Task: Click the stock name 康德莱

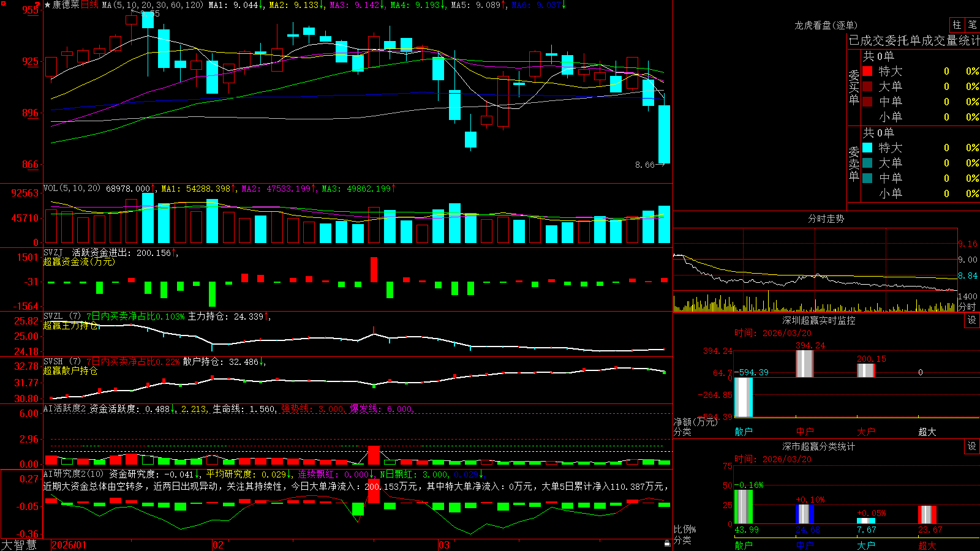Action: 66,5
